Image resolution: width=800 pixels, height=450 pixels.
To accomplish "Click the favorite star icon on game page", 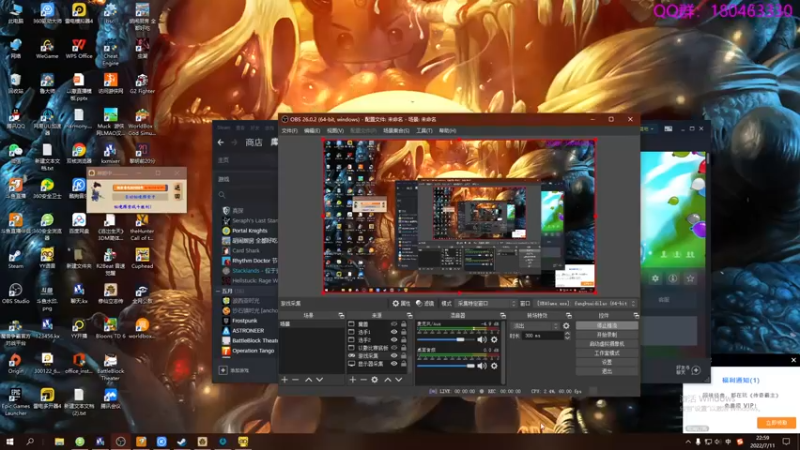I will coord(690,279).
